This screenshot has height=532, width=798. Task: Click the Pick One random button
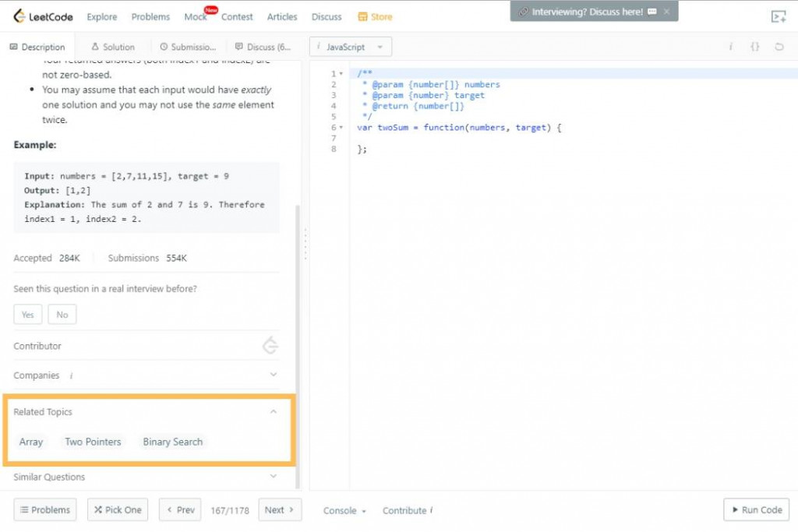(118, 509)
